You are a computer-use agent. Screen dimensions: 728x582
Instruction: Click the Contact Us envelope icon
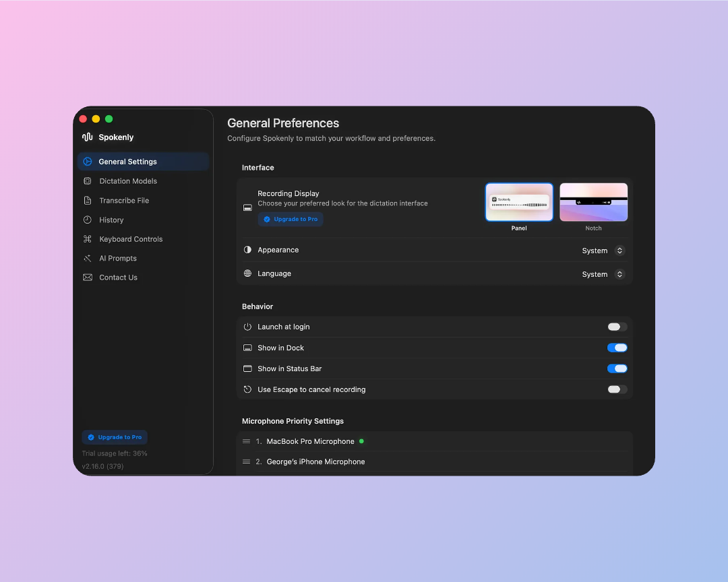[87, 277]
